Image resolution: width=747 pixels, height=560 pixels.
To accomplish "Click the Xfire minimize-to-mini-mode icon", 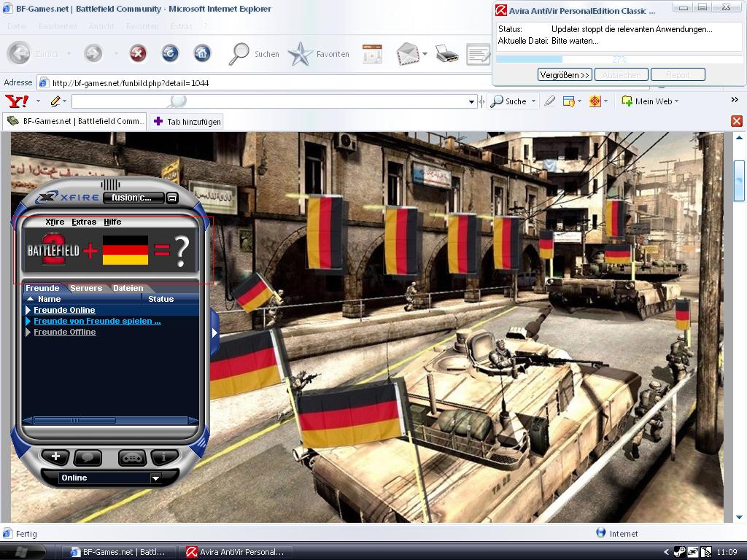I will click(172, 198).
